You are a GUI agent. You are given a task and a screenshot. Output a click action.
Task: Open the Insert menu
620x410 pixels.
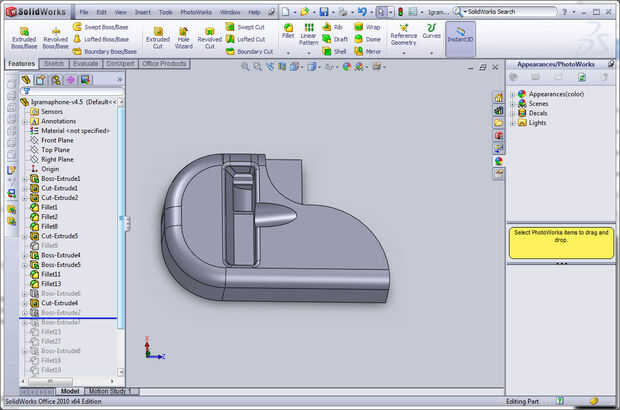pos(143,11)
